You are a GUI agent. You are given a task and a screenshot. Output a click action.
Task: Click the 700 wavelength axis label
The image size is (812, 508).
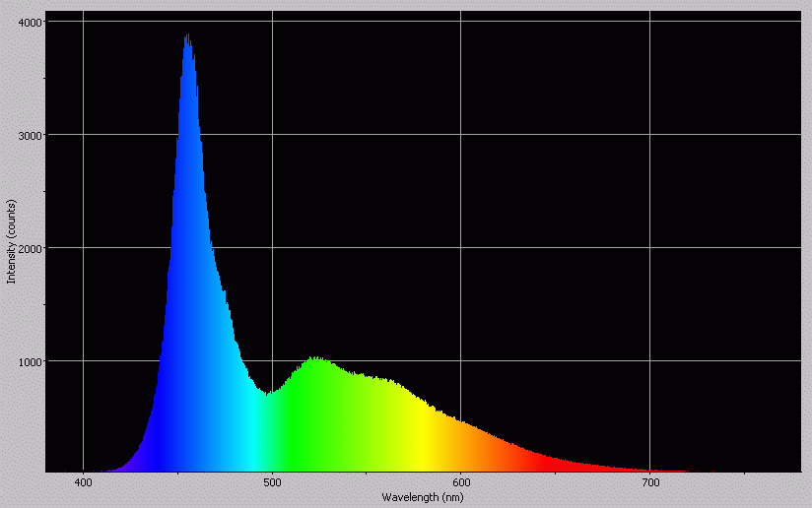(650, 482)
